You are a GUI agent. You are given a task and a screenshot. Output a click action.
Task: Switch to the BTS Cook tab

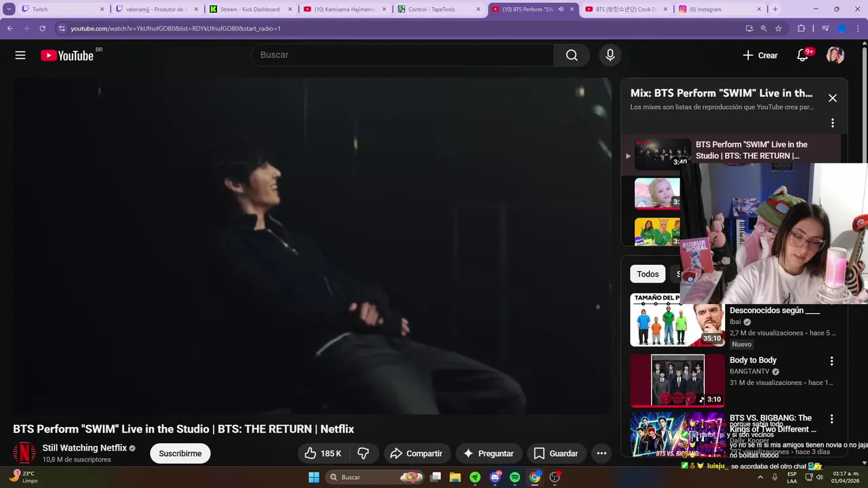pyautogui.click(x=627, y=9)
